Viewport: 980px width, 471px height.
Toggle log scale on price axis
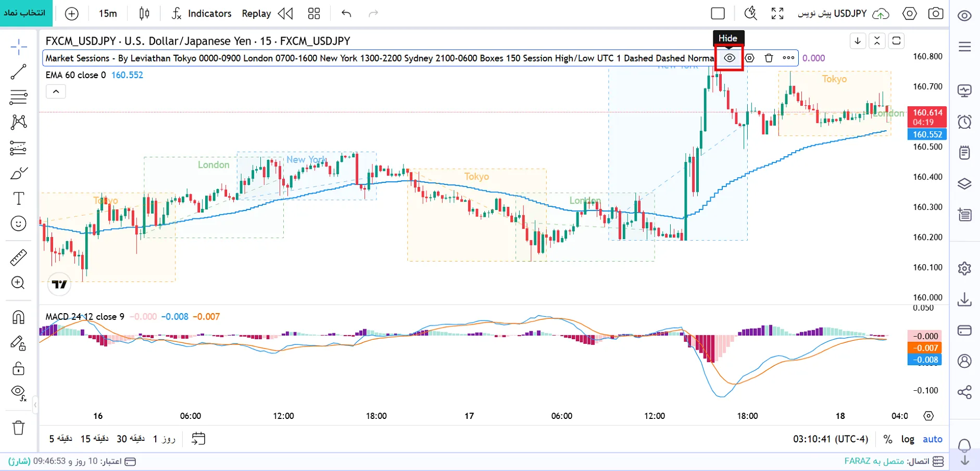(908, 439)
